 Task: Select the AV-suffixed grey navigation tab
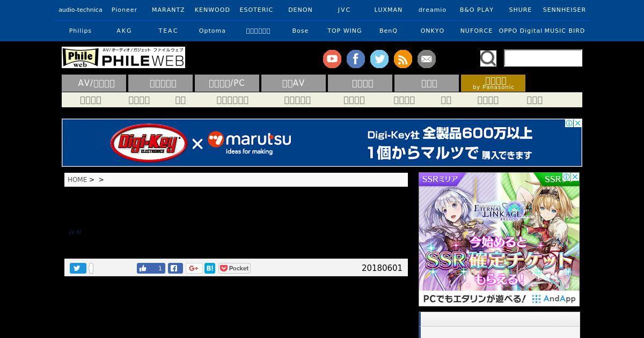click(x=294, y=83)
